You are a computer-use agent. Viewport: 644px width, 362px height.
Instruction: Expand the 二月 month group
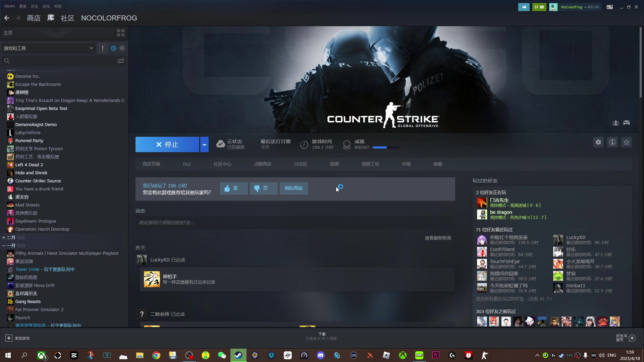tap(4, 238)
